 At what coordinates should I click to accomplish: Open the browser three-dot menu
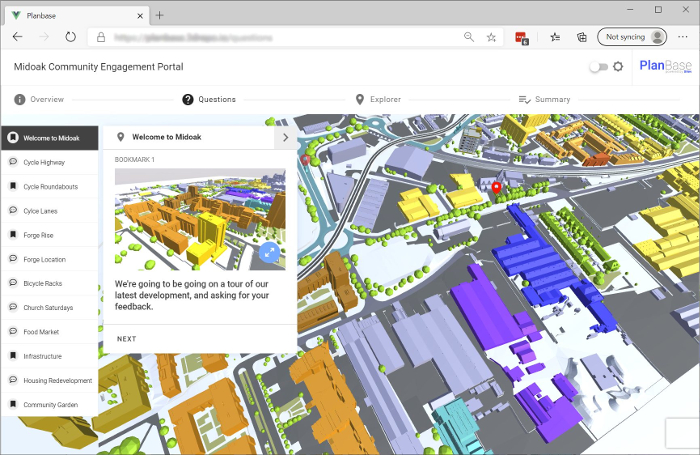click(x=682, y=37)
